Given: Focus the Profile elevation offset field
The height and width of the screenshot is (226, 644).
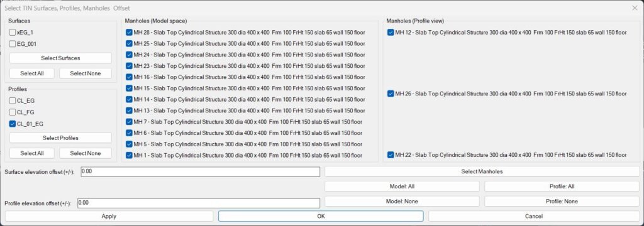Looking at the screenshot, I should click(199, 203).
